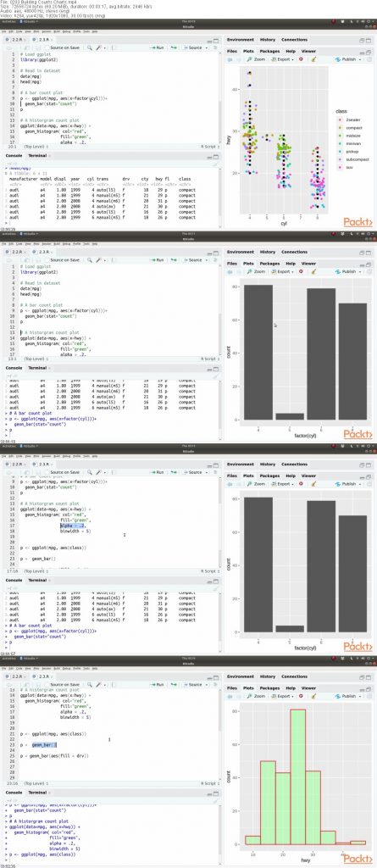Open R Script selector in alpha-highlighted frame

(208, 570)
